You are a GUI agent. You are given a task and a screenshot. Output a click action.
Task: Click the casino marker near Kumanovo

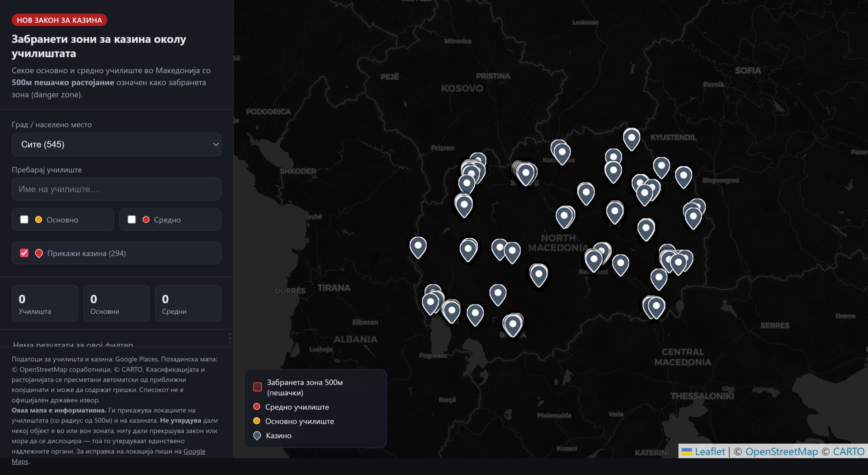point(562,154)
